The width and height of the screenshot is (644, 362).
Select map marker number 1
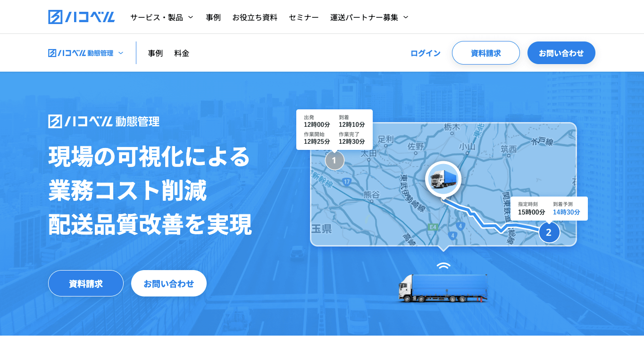click(x=334, y=161)
